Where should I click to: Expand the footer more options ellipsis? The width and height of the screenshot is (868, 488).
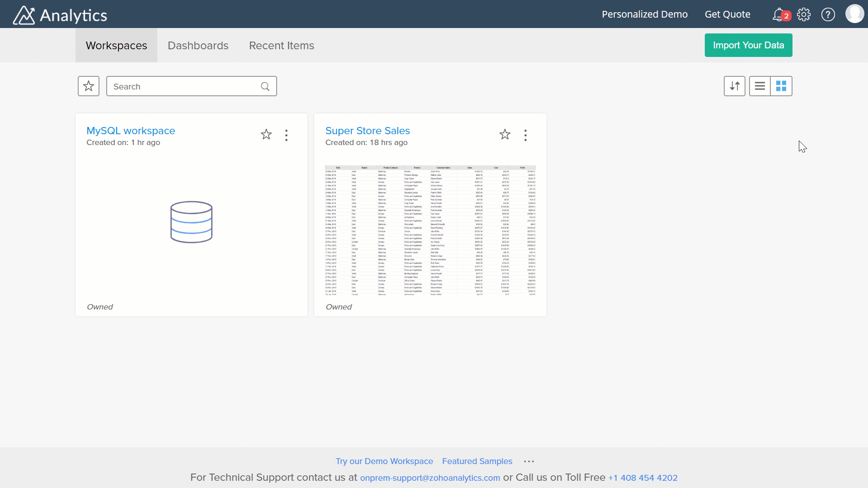[x=529, y=461]
